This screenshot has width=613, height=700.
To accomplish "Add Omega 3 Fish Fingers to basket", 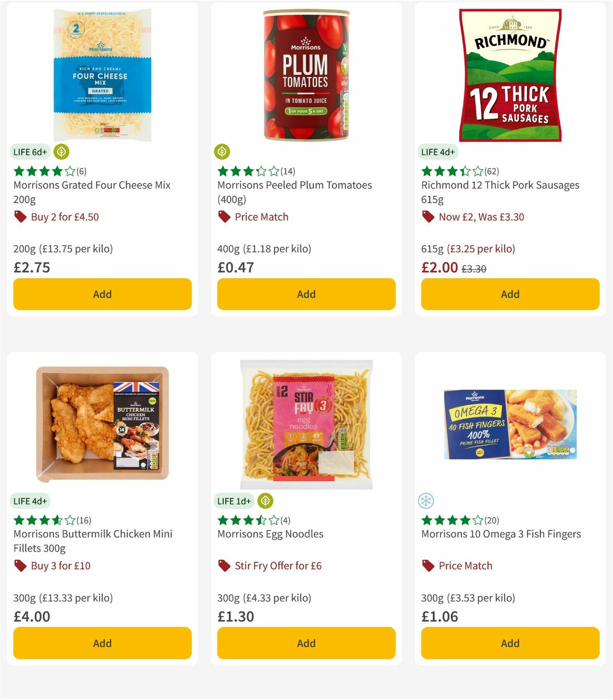I will click(510, 643).
